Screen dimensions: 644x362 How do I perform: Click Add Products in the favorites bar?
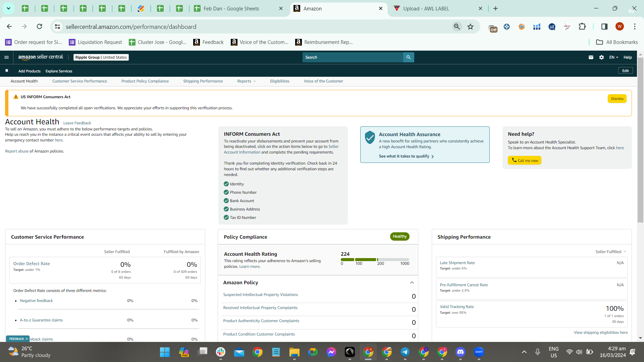tap(30, 71)
